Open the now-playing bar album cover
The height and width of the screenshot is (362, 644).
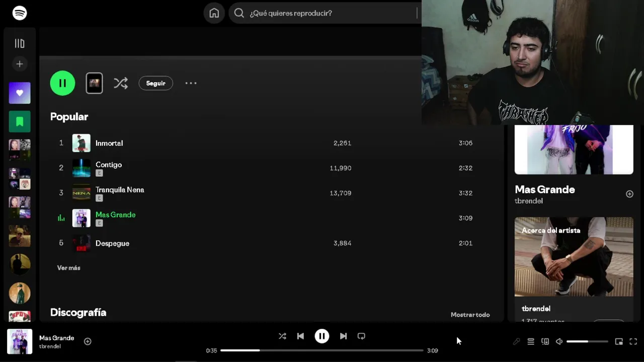(x=20, y=341)
